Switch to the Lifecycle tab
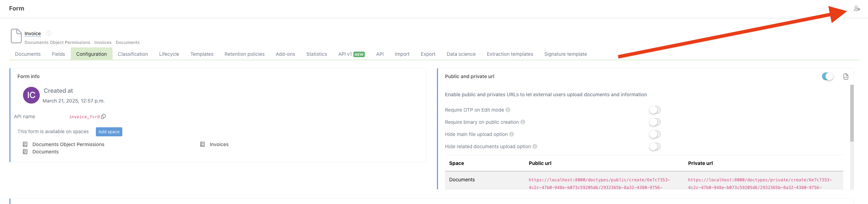 [169, 54]
